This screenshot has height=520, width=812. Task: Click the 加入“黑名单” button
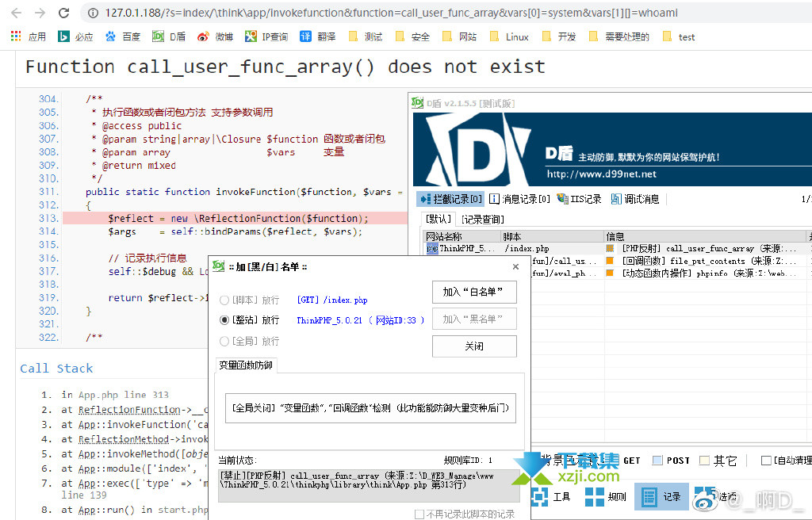click(x=474, y=319)
